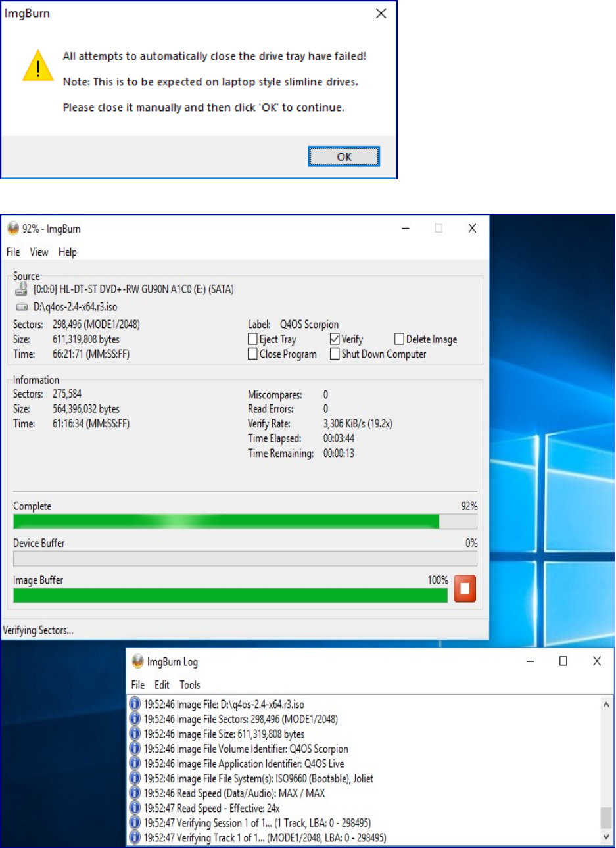Select log entry 'Image File: D:\q4os-2.4-x64.r3.iso'
This screenshot has height=848, width=616.
click(224, 704)
